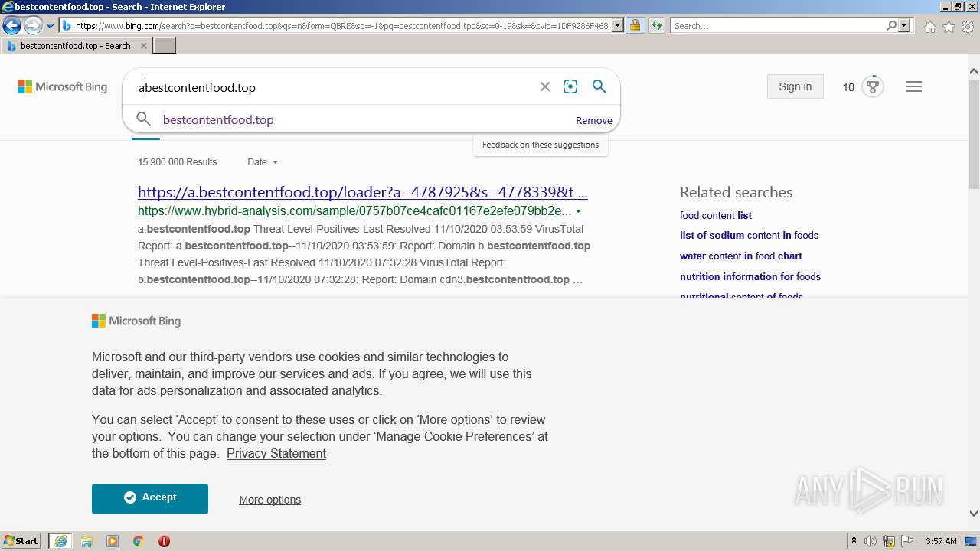Accept the cookie consent
This screenshot has width=980, height=551.
tap(150, 498)
